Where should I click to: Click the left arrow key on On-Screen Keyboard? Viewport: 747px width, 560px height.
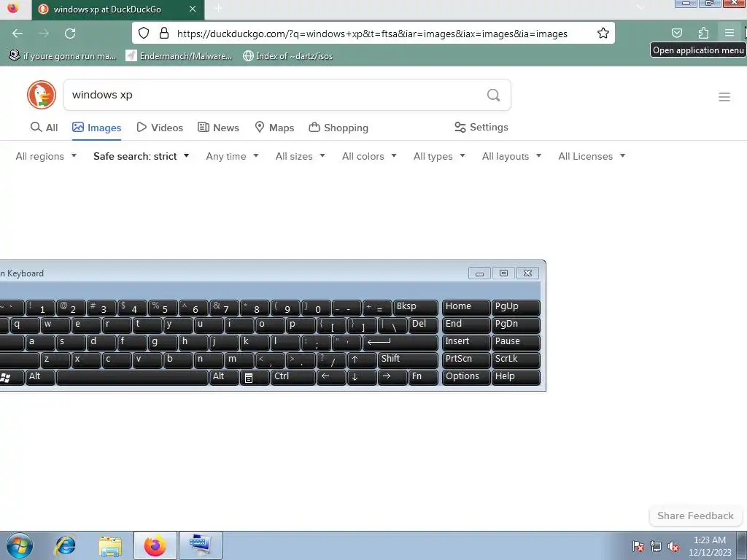click(x=331, y=378)
